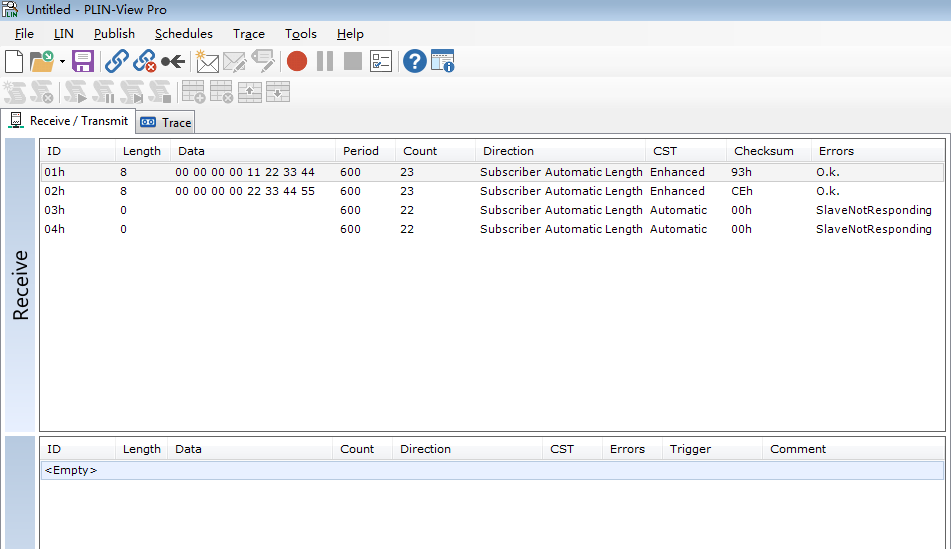Image resolution: width=951 pixels, height=549 pixels.
Task: Switch to the Trace tab
Action: tap(166, 123)
